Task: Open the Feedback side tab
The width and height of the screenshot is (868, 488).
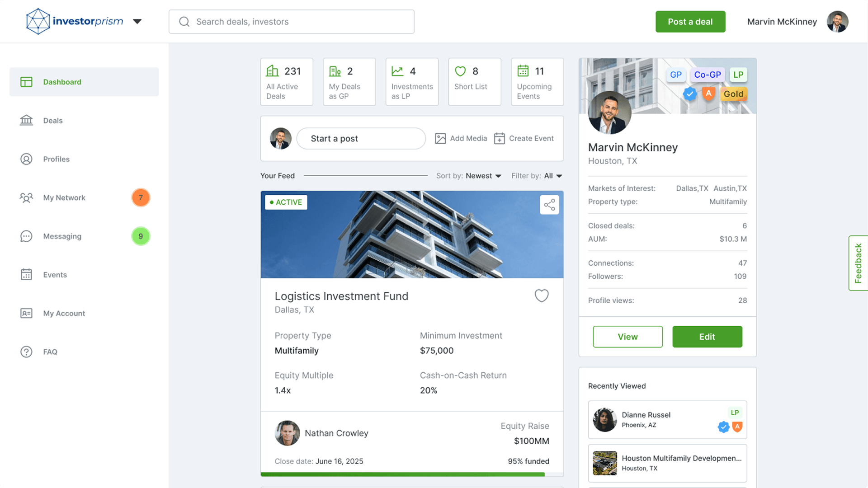Action: click(x=858, y=263)
